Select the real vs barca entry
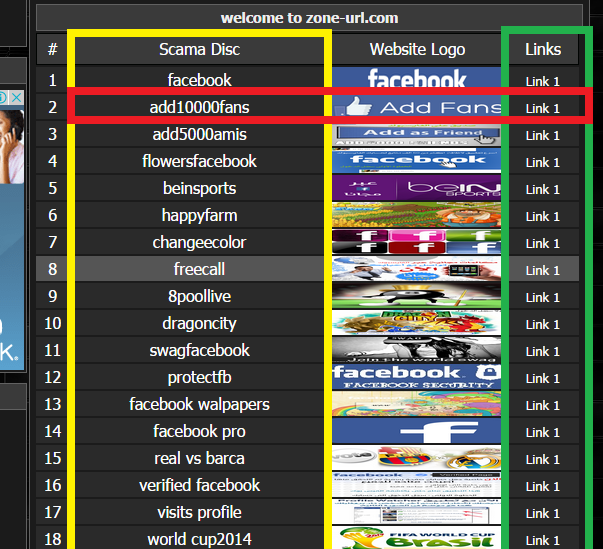The image size is (603, 549). click(x=199, y=458)
